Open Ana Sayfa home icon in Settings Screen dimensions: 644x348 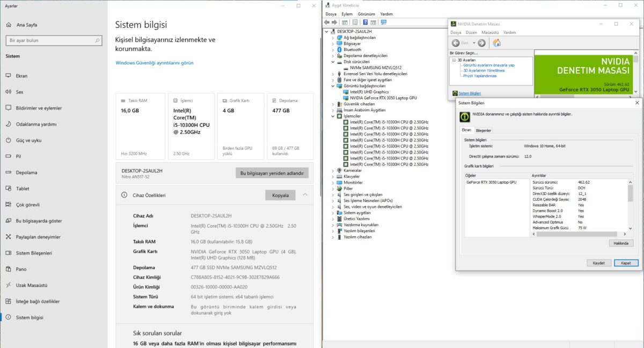(x=8, y=25)
